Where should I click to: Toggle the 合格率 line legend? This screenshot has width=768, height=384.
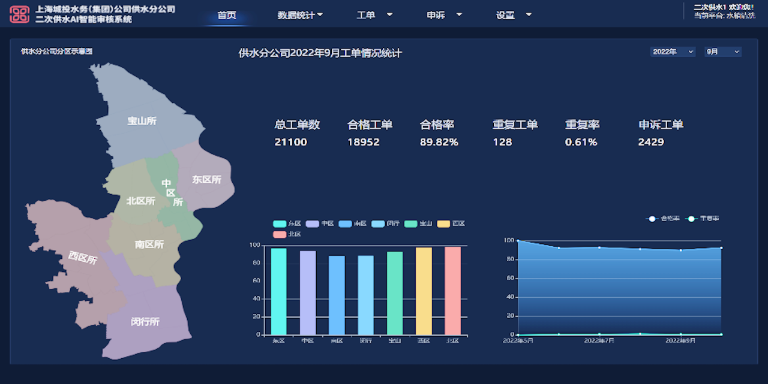click(x=663, y=218)
